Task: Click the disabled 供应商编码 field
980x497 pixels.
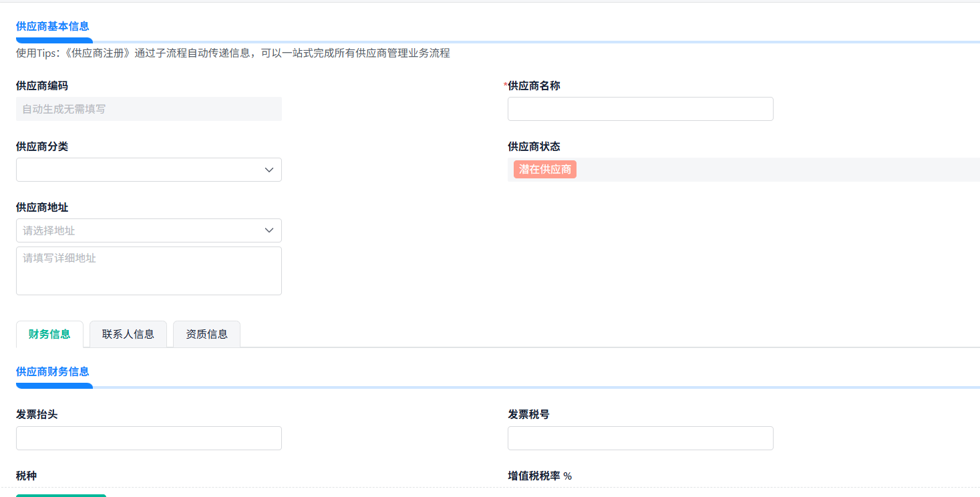Action: pyautogui.click(x=148, y=108)
